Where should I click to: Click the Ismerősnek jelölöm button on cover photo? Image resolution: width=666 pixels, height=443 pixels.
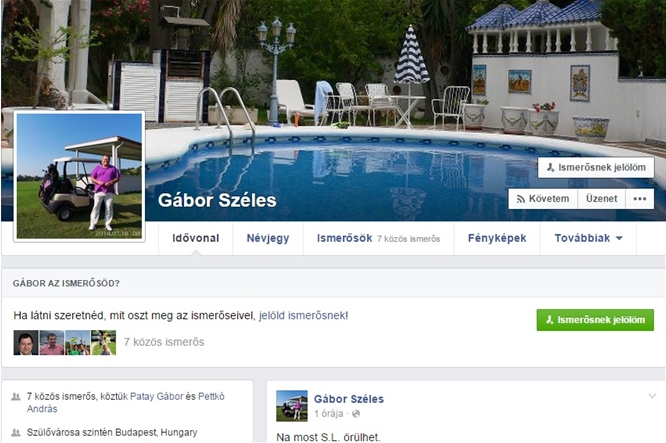click(595, 167)
